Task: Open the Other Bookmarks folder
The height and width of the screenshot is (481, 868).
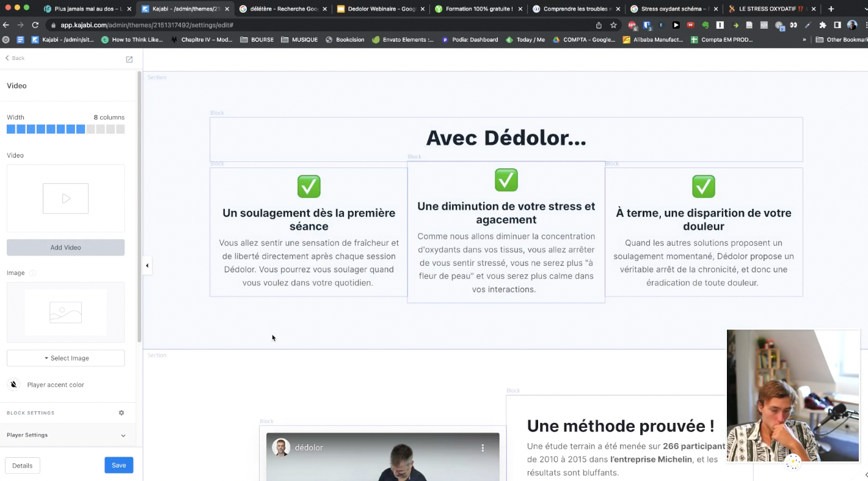Action: [841, 40]
